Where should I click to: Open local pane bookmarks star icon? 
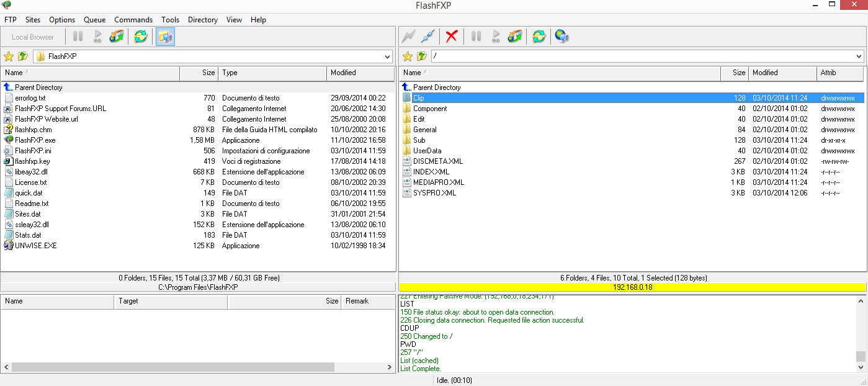[9, 56]
